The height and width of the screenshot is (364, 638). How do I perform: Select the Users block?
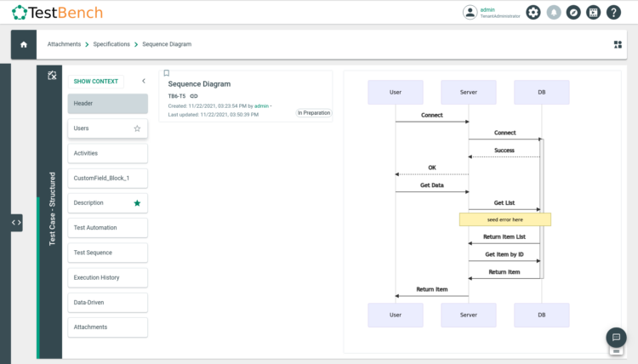[x=108, y=128]
